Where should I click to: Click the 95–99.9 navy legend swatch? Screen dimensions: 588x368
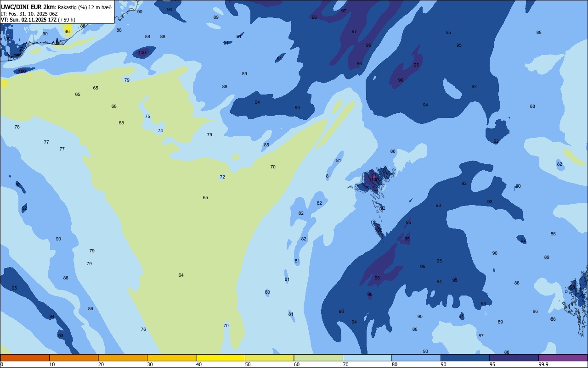tap(514, 357)
